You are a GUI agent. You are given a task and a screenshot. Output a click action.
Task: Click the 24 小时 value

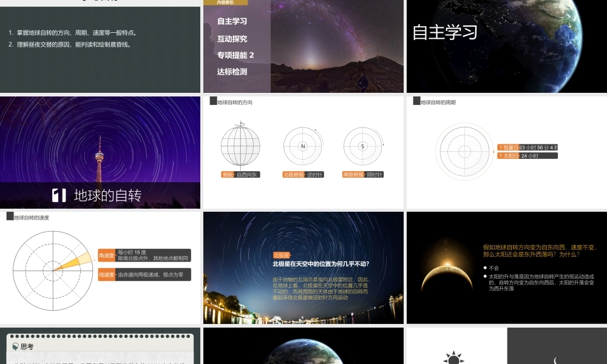(530, 156)
